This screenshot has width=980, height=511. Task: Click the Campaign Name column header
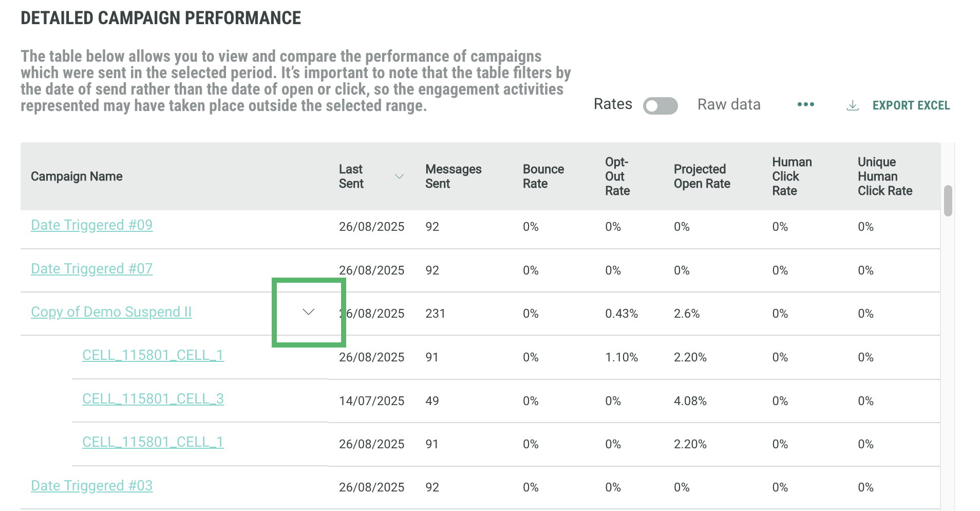click(77, 176)
